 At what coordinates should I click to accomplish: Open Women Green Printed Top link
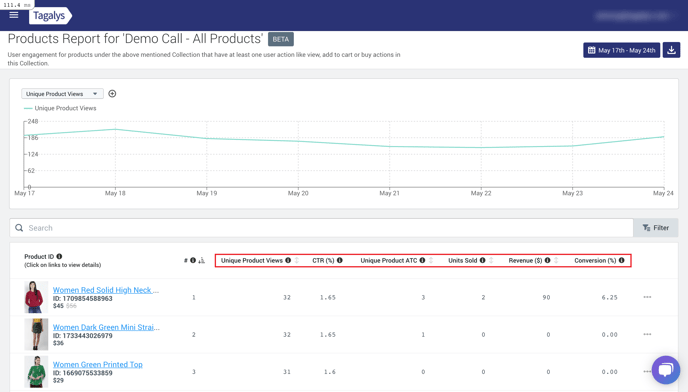coord(97,364)
